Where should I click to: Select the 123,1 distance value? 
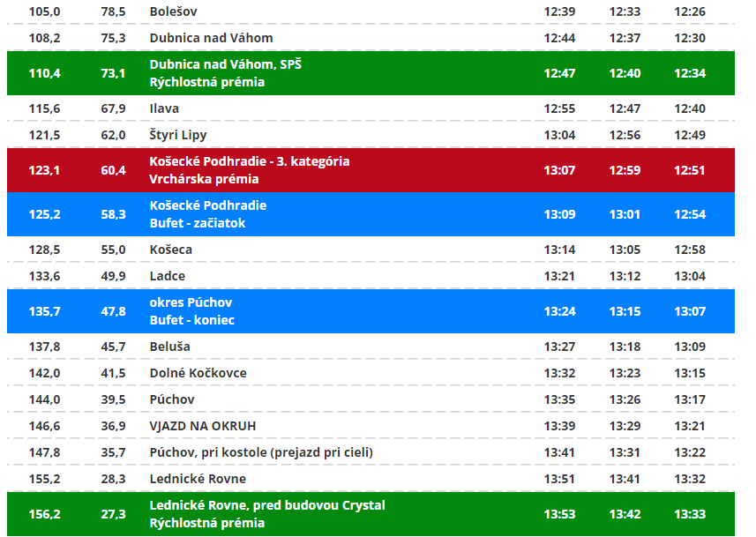click(x=44, y=170)
